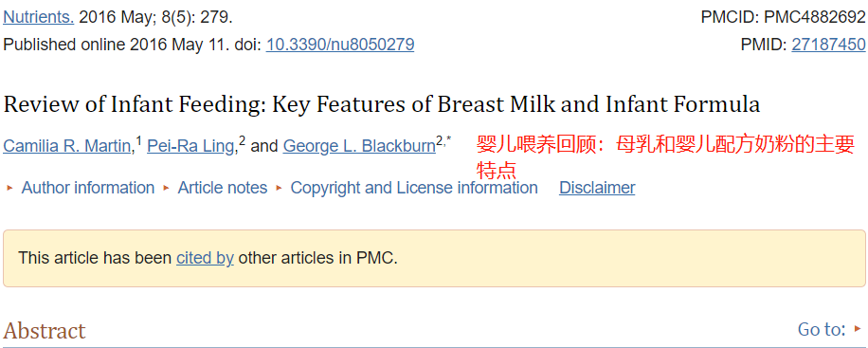Expand Copyright and License information
This screenshot has width=868, height=348.
(x=413, y=188)
